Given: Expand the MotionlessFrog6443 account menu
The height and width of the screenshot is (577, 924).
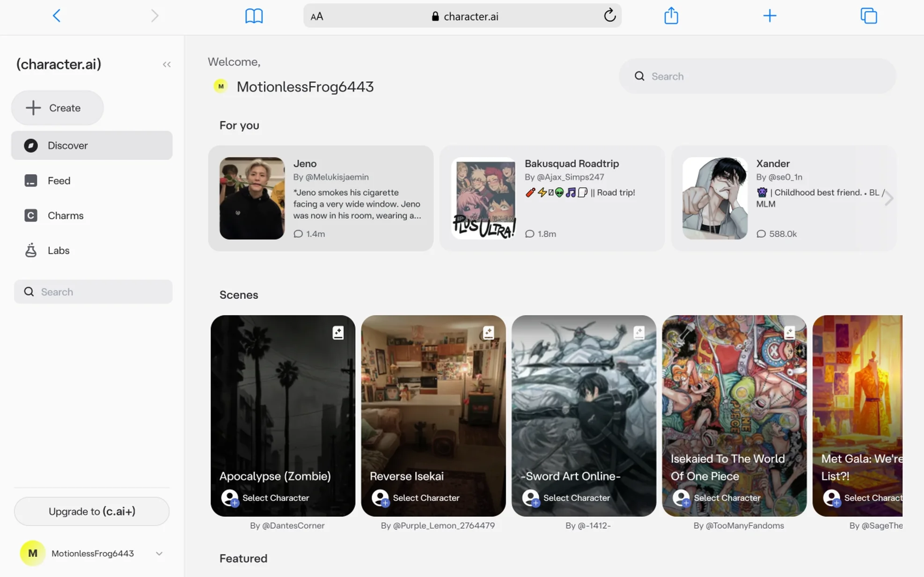Looking at the screenshot, I should [159, 554].
